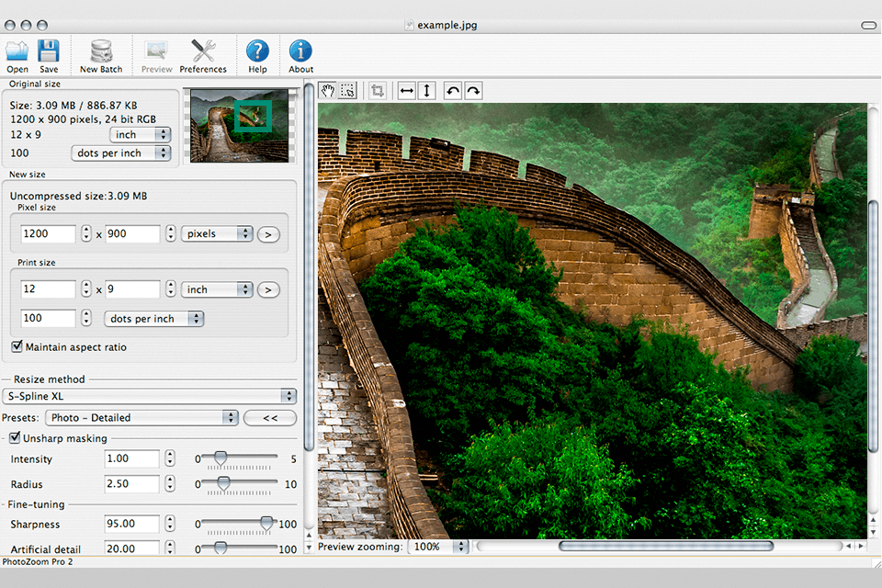
Task: Click the print height stepper
Action: pos(171,288)
